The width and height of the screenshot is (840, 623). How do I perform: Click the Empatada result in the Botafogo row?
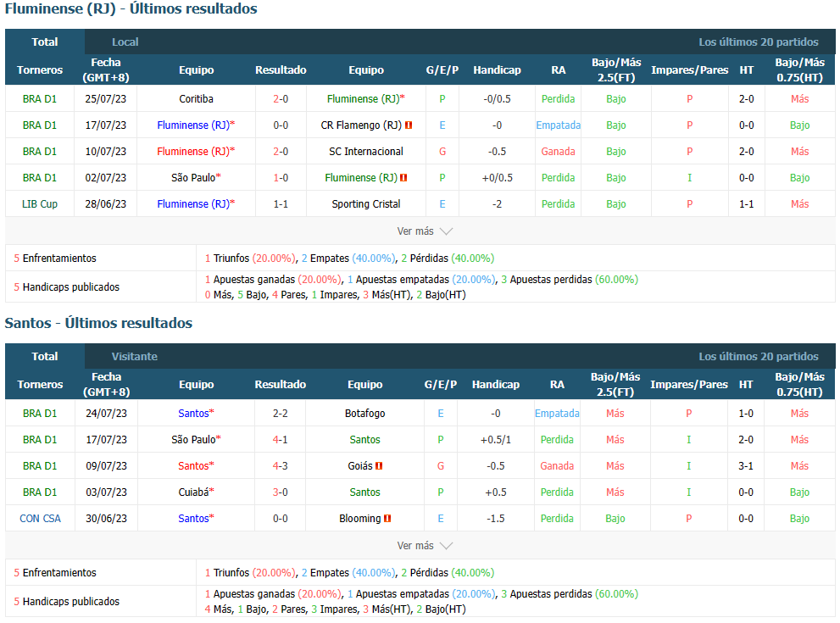click(x=557, y=413)
